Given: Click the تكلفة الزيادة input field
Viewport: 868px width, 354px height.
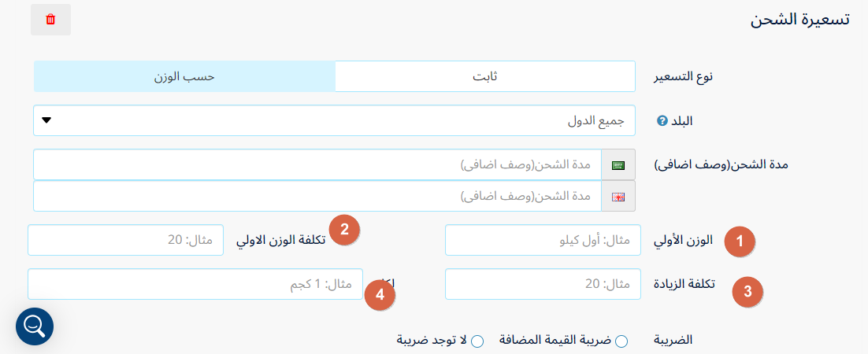Looking at the screenshot, I should (x=543, y=284).
